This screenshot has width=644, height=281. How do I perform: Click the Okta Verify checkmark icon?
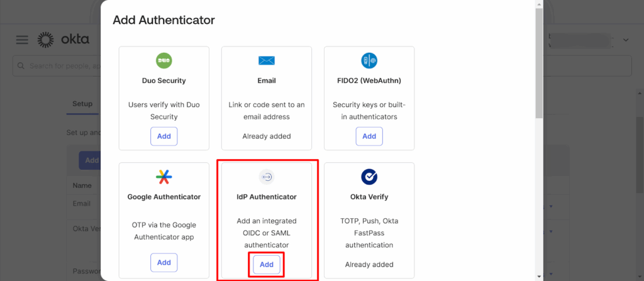pyautogui.click(x=369, y=177)
